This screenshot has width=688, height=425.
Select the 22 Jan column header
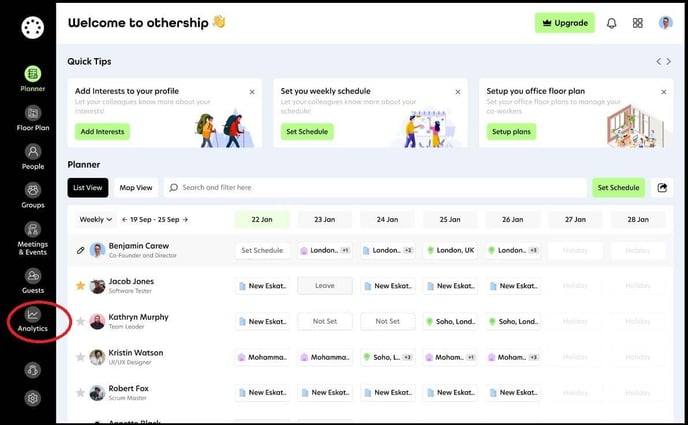tap(262, 219)
